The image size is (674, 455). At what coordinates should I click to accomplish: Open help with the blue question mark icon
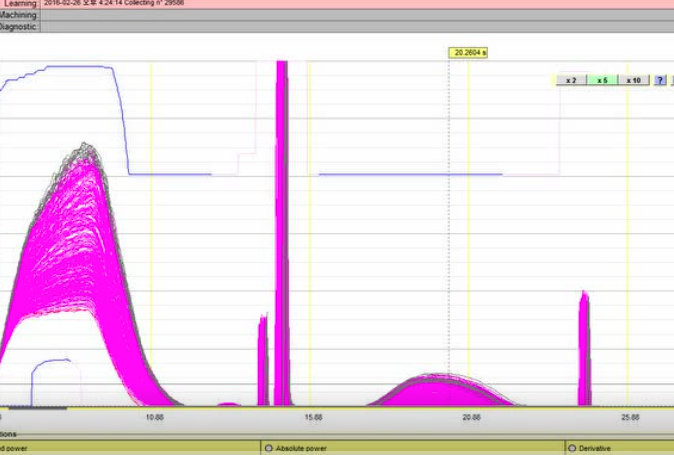[660, 80]
